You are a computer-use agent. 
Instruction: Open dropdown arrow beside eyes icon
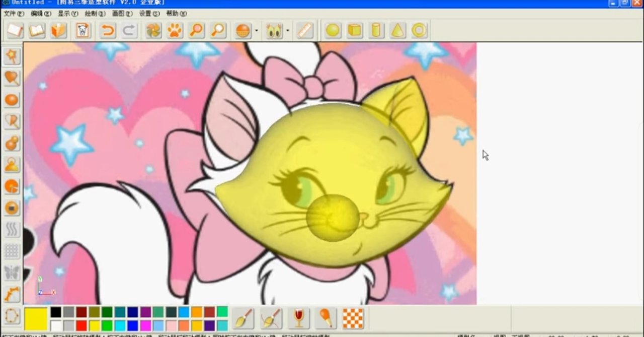coord(288,31)
